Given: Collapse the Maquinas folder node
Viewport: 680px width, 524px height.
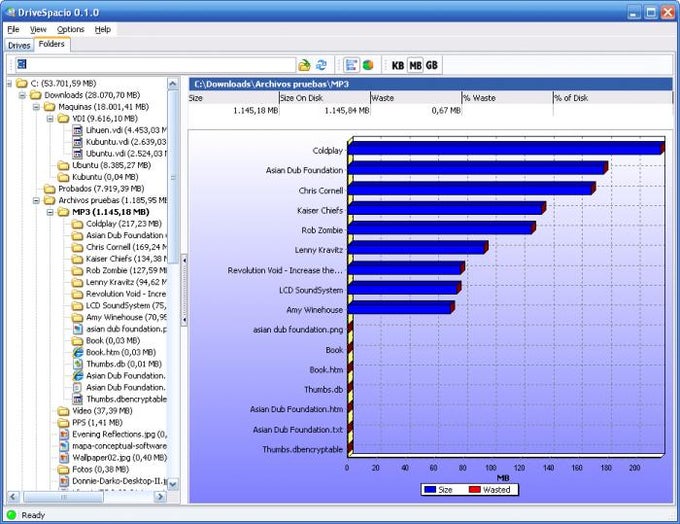Looking at the screenshot, I should [36, 107].
